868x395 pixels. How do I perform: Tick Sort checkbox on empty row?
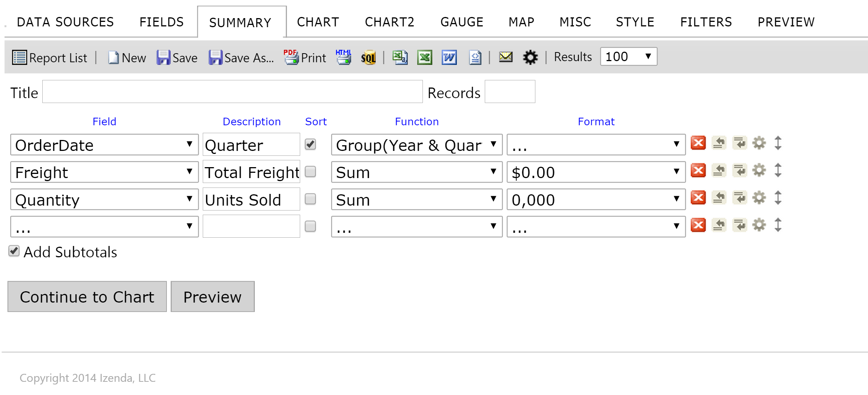(x=310, y=226)
